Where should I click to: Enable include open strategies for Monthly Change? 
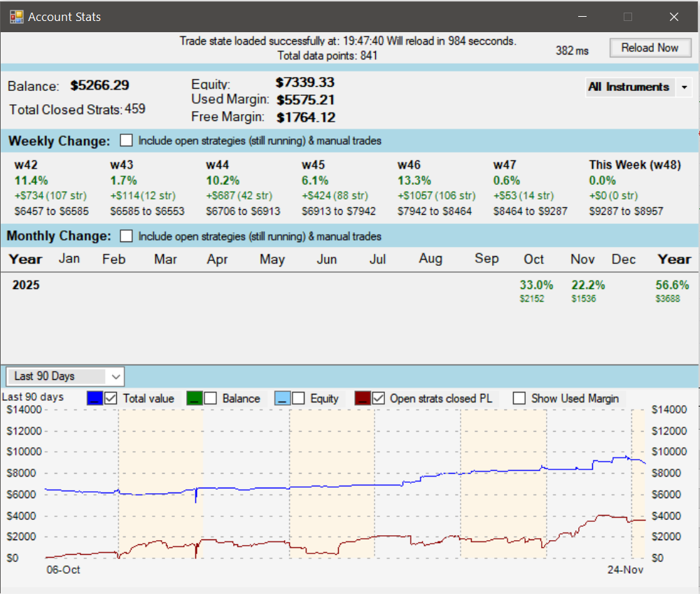click(126, 236)
